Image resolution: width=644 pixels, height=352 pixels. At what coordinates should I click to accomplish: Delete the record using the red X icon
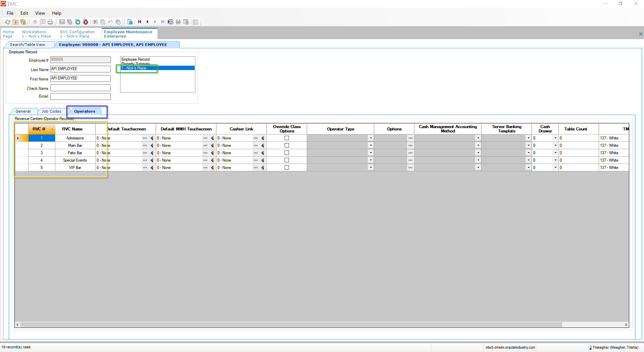[86, 22]
